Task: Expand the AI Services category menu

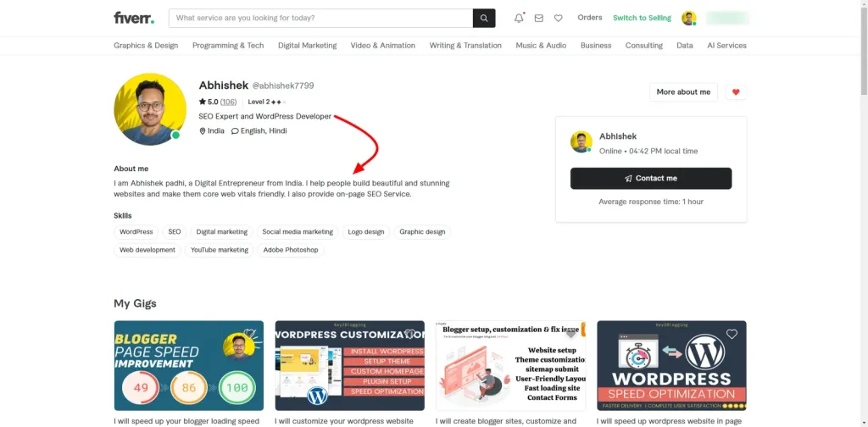Action: coord(727,46)
